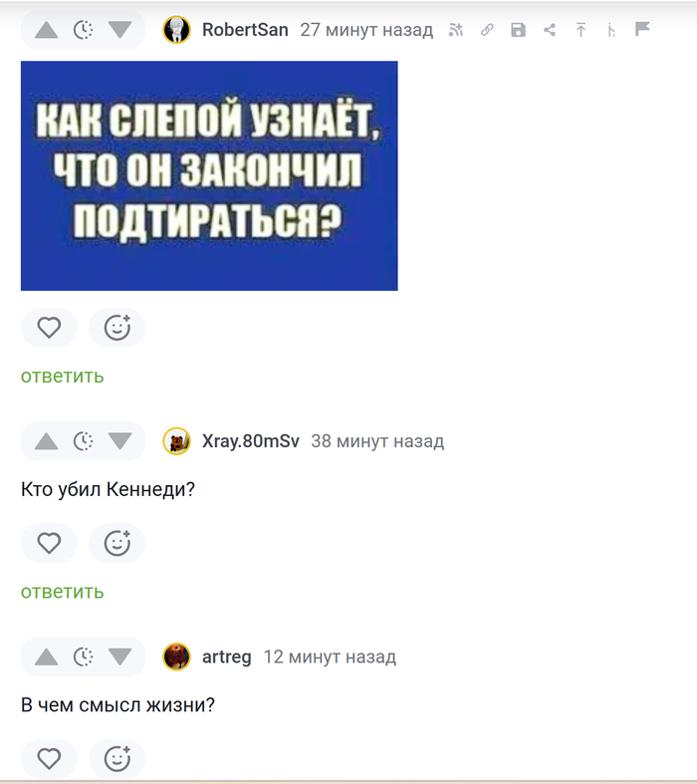The width and height of the screenshot is (697, 784).
Task: Open artreg's user profile
Action: 226,656
